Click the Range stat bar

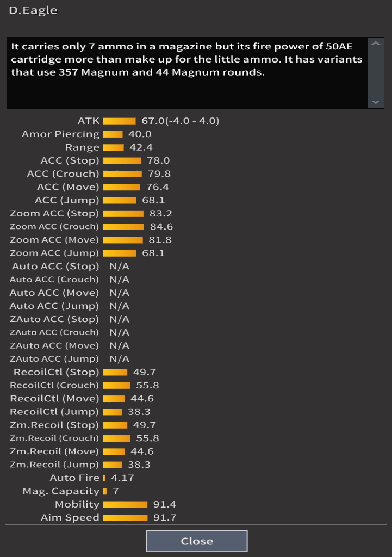pos(114,147)
